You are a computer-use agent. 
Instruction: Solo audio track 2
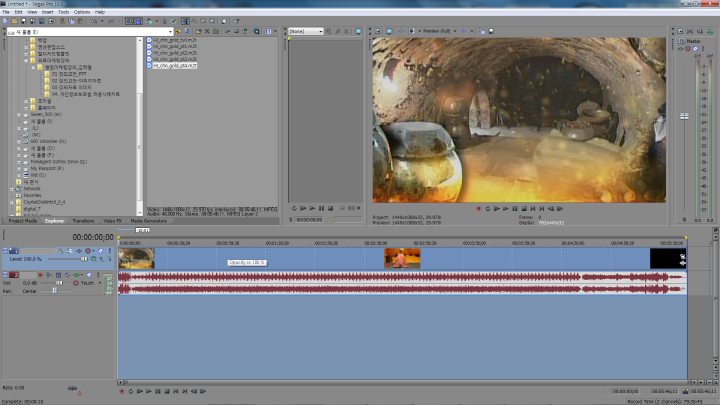tap(98, 275)
